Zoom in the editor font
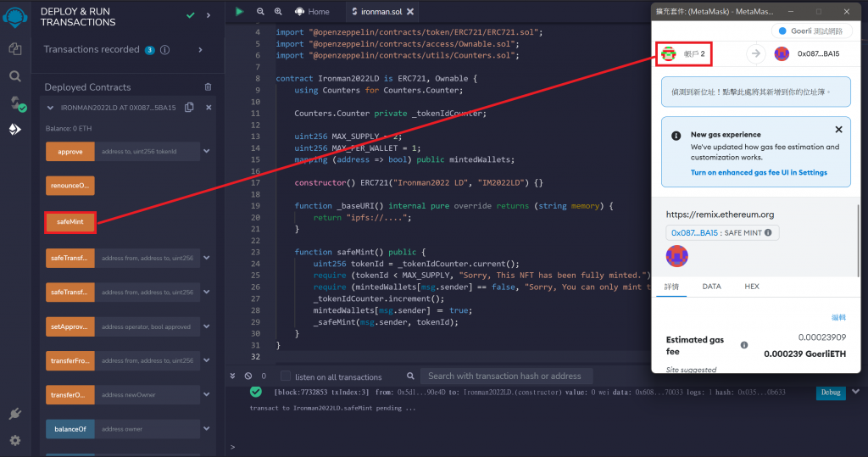 (278, 12)
